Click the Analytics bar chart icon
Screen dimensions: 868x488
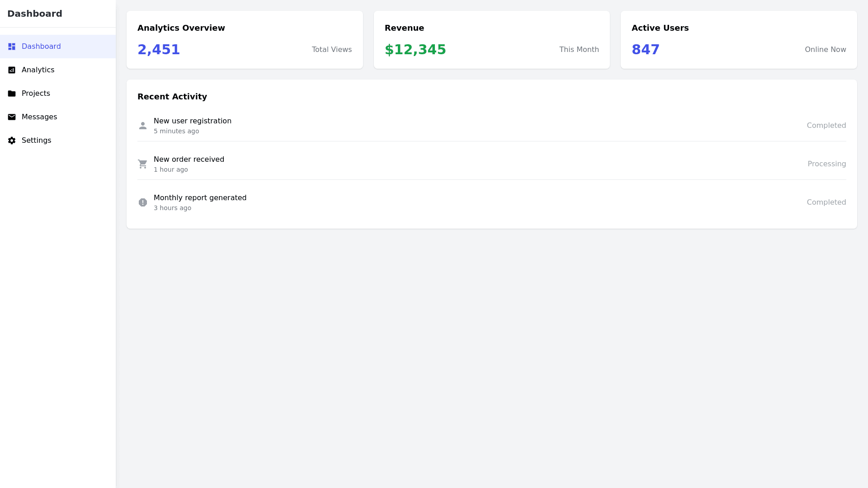click(x=12, y=70)
